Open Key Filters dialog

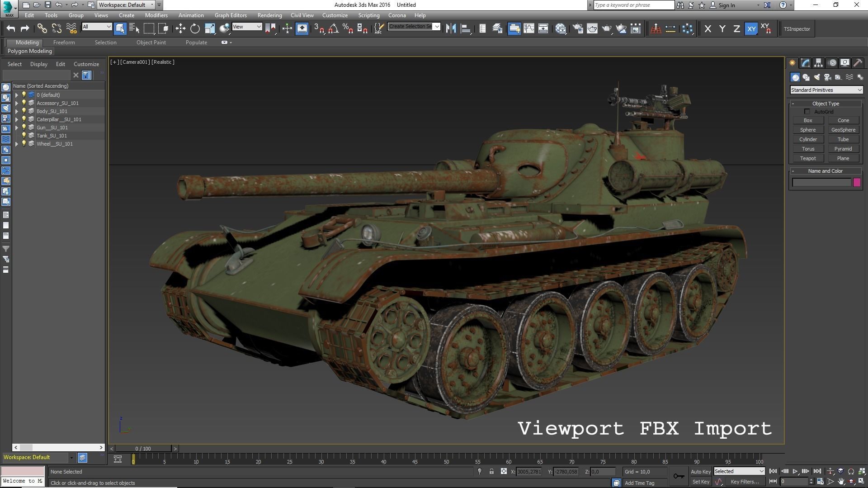(745, 482)
